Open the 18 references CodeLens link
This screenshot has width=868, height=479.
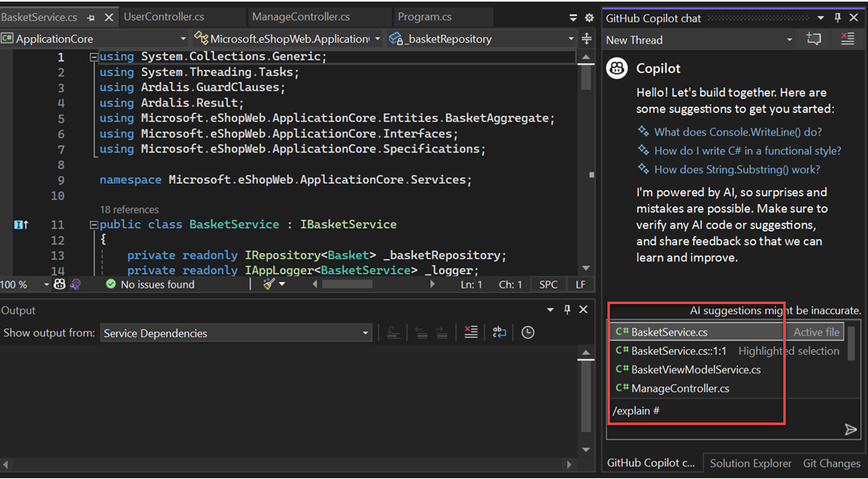pos(129,210)
